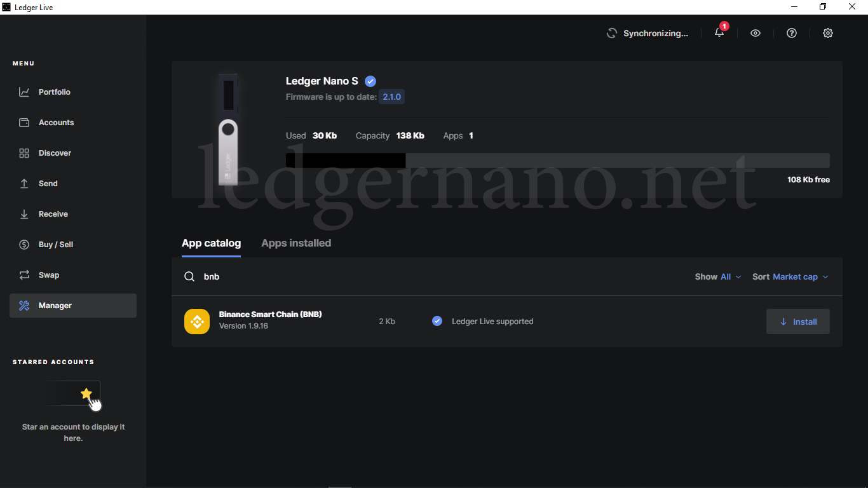The height and width of the screenshot is (488, 868).
Task: Switch to the App catalog tab
Action: tap(211, 243)
